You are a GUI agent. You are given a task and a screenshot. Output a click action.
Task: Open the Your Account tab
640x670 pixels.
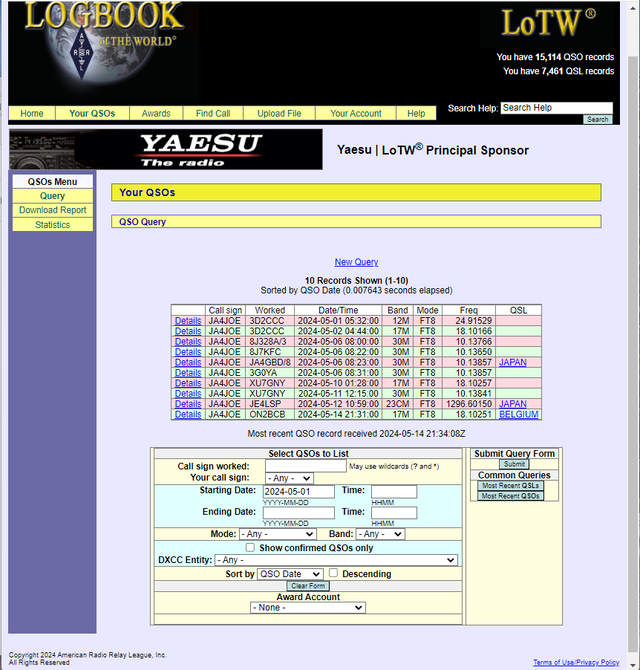coord(355,113)
